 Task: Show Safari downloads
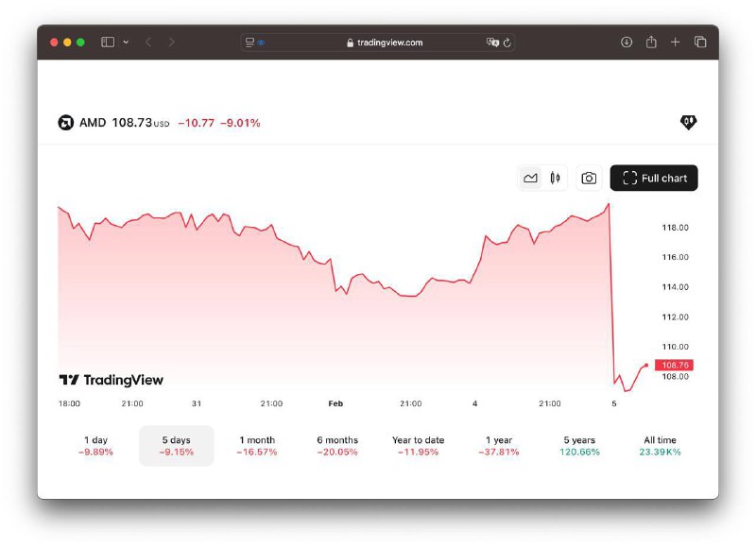click(x=627, y=43)
